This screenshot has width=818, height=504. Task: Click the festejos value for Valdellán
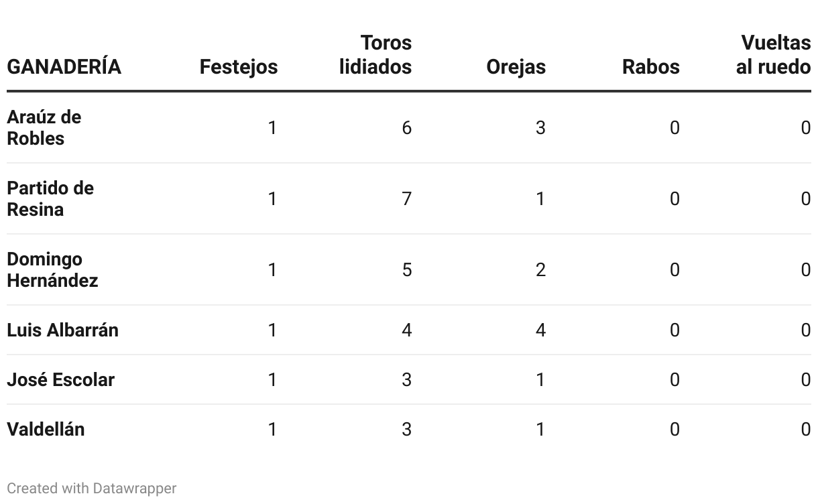272,430
